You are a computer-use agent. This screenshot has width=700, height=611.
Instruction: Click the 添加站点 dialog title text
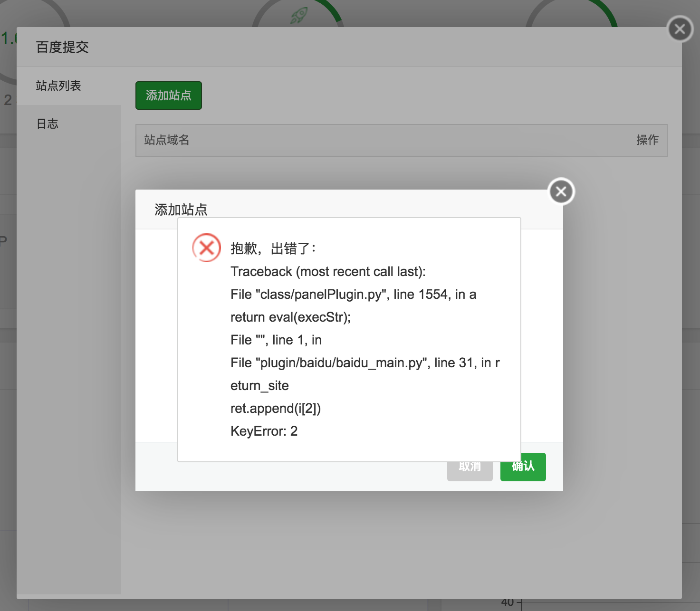(181, 210)
